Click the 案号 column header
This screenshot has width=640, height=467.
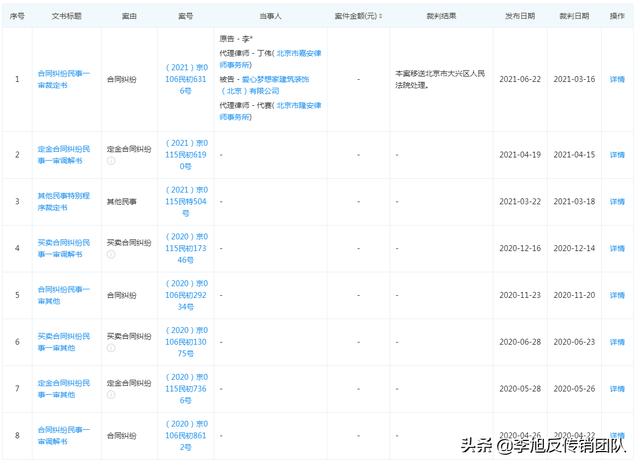click(x=186, y=16)
